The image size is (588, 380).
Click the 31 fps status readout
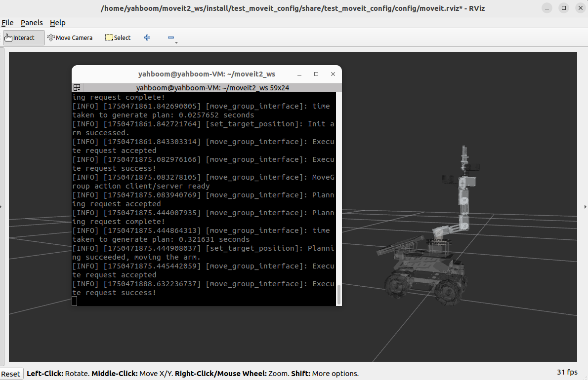tap(567, 372)
